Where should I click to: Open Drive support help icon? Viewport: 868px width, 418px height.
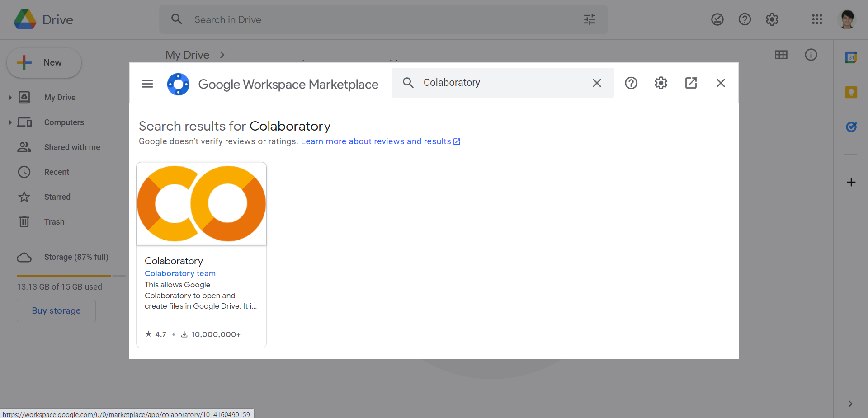745,19
